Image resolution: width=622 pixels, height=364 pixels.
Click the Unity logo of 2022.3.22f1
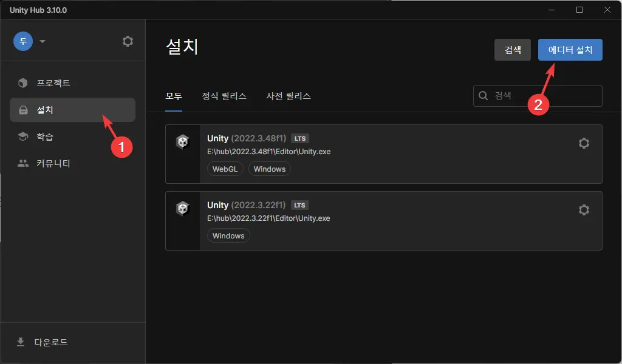click(182, 208)
